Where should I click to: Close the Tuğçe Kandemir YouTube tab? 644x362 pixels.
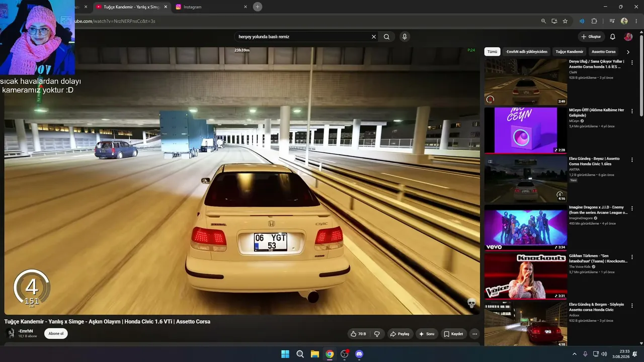166,7
